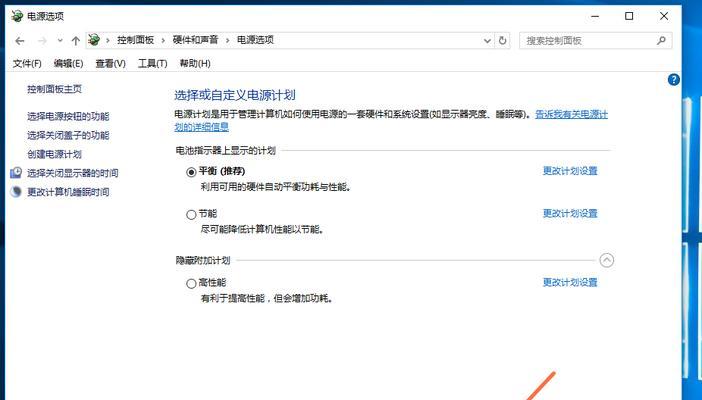Open the help question mark icon

673,80
